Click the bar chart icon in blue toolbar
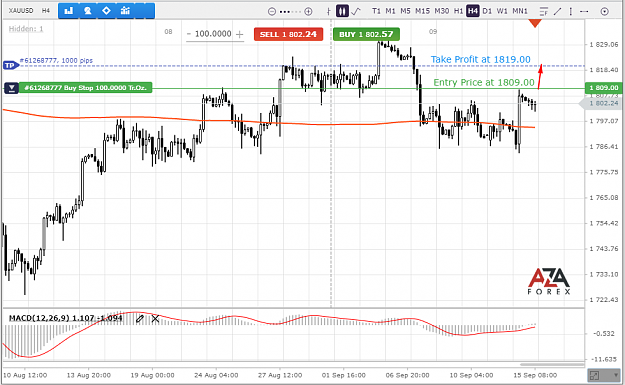Viewport: 625px width, 385px height. click(69, 11)
